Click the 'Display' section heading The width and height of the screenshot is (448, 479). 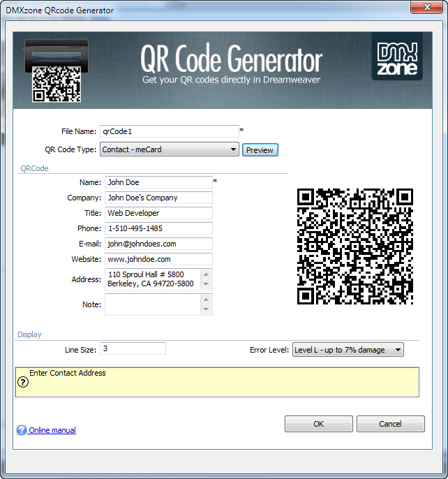click(x=29, y=334)
